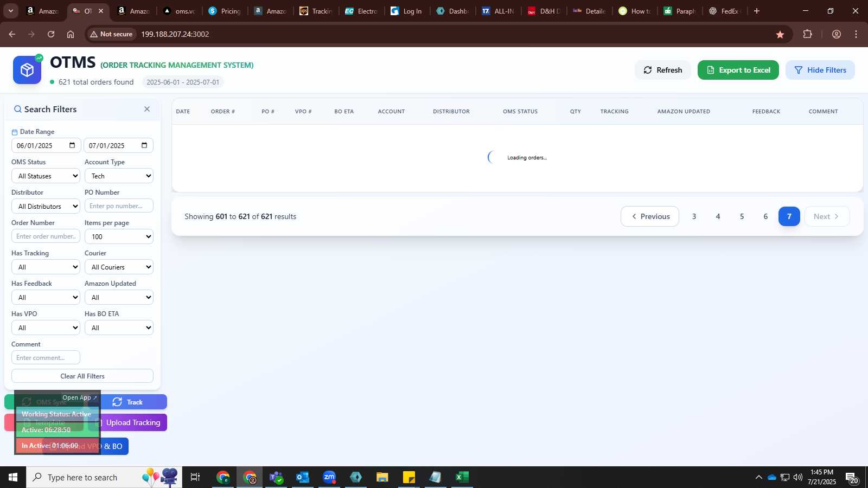
Task: Open a new browser tab
Action: [x=757, y=11]
